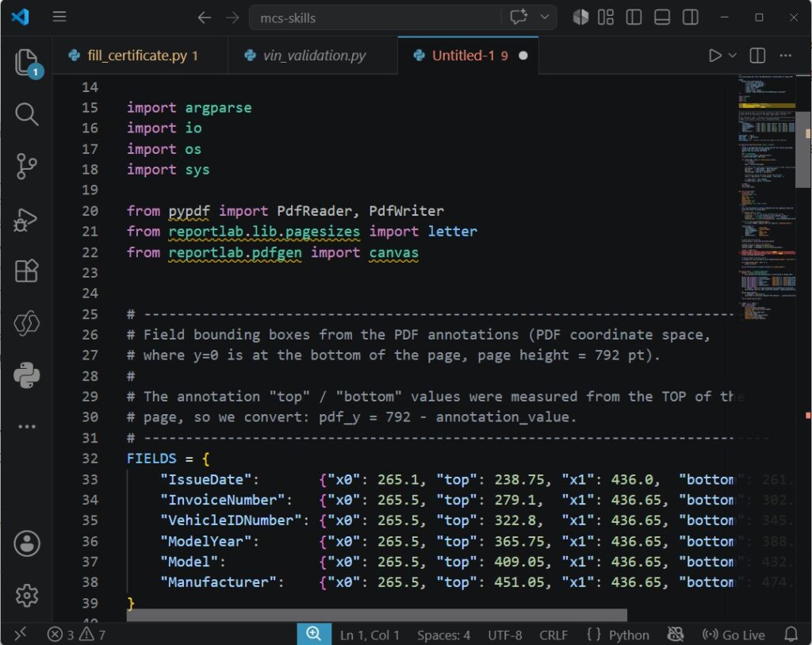Click PdfWriter on line 20
This screenshot has height=645, width=812.
[x=406, y=211]
